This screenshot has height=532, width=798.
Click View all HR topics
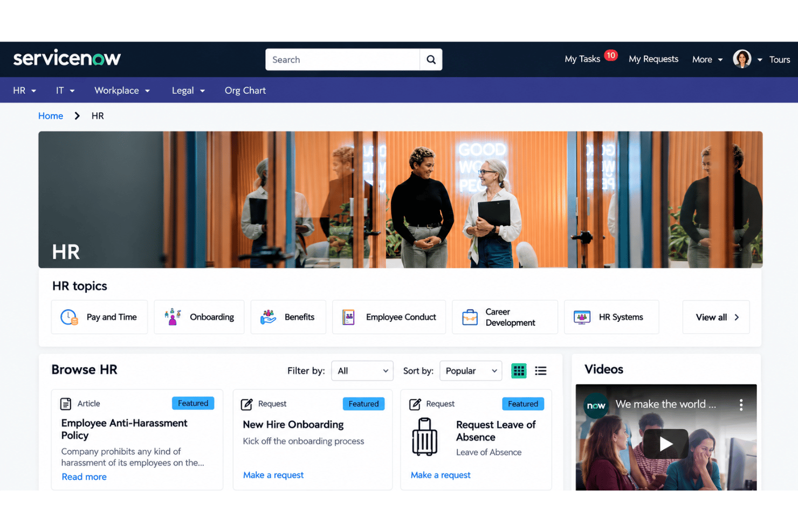point(716,317)
